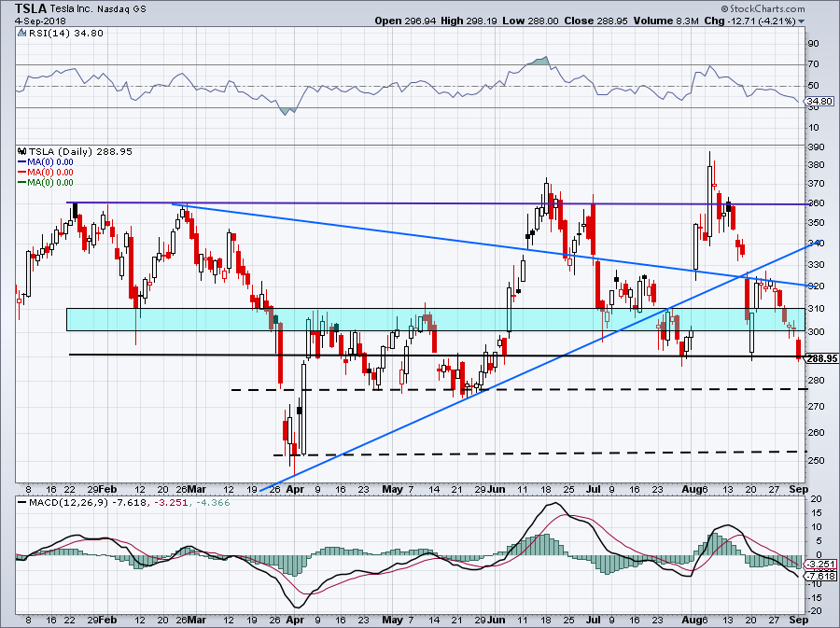Click the Close 288.95 value in header
This screenshot has width=840, height=628.
coord(595,21)
